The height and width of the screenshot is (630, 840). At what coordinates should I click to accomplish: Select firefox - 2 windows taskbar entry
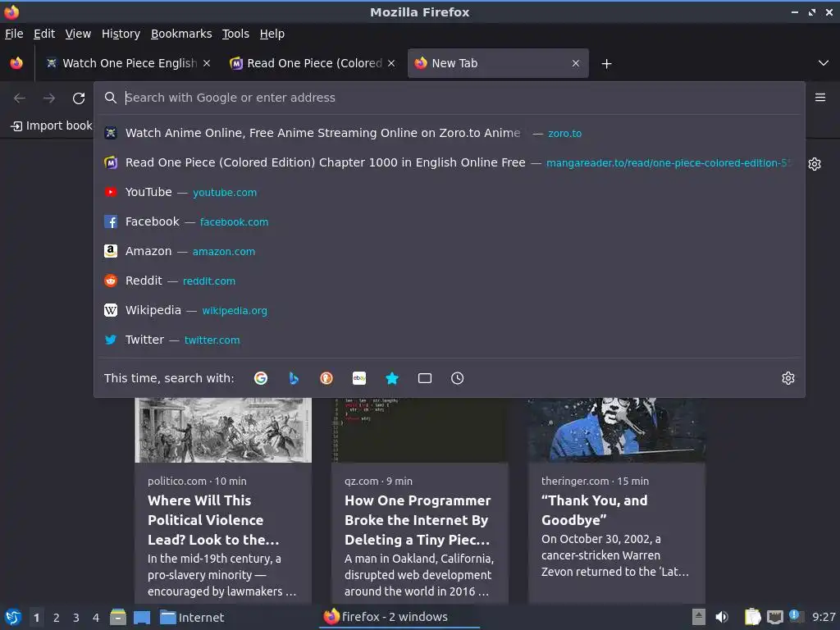(399, 617)
